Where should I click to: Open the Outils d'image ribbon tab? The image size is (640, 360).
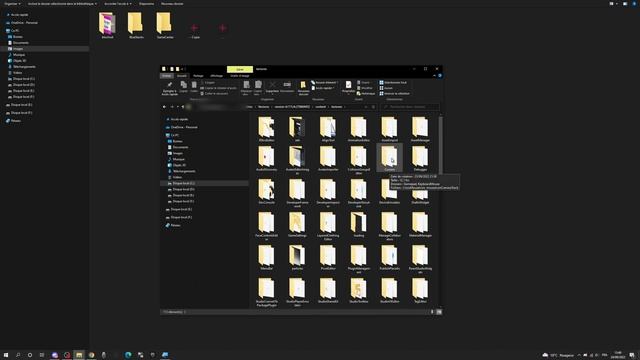pos(240,76)
